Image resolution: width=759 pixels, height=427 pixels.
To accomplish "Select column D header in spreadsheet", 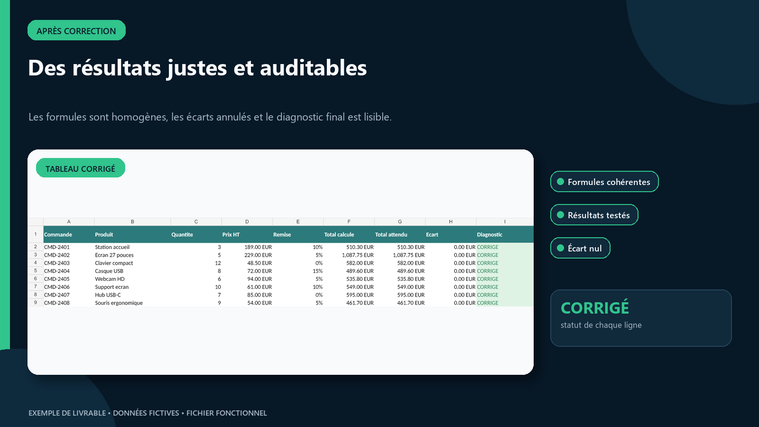I will 247,222.
